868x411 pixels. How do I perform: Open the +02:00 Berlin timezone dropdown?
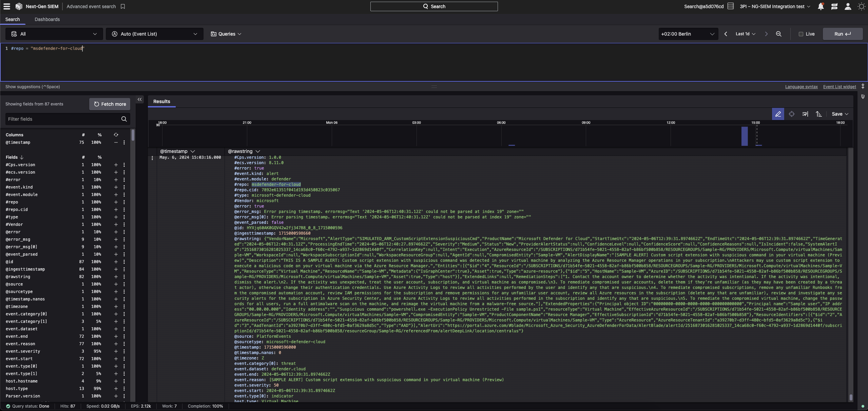click(688, 34)
